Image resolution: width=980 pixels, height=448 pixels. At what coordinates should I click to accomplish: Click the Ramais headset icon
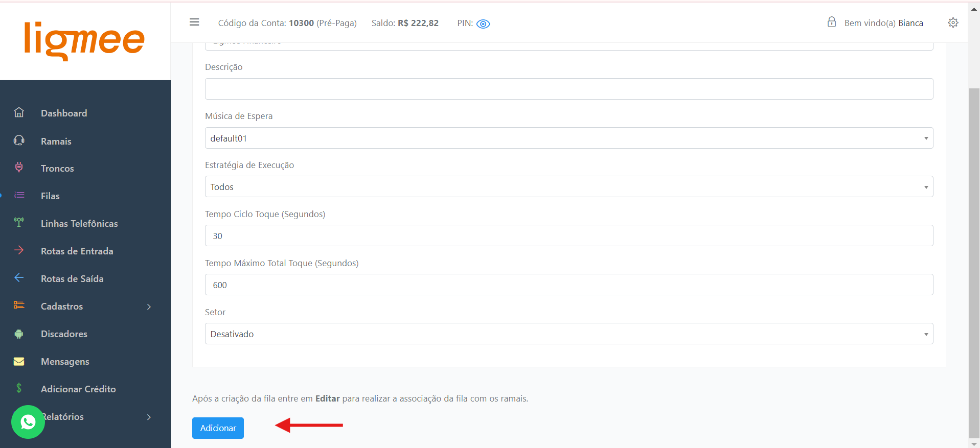19,140
